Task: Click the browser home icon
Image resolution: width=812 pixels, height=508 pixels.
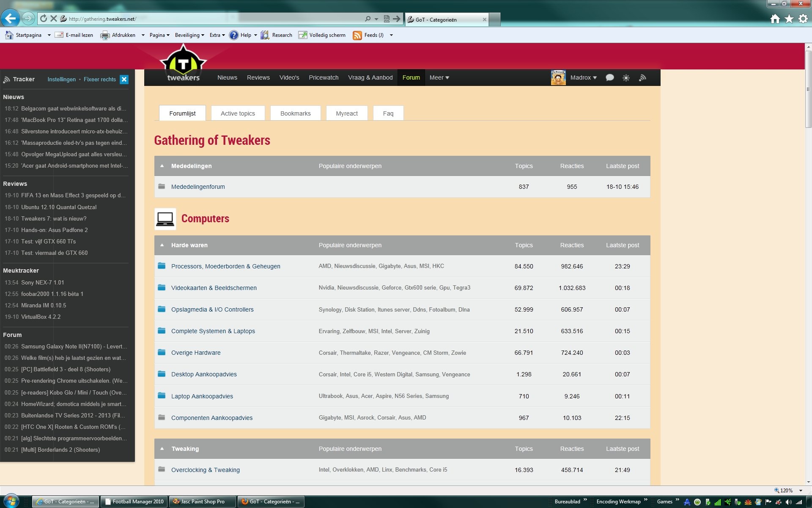Action: tap(775, 19)
